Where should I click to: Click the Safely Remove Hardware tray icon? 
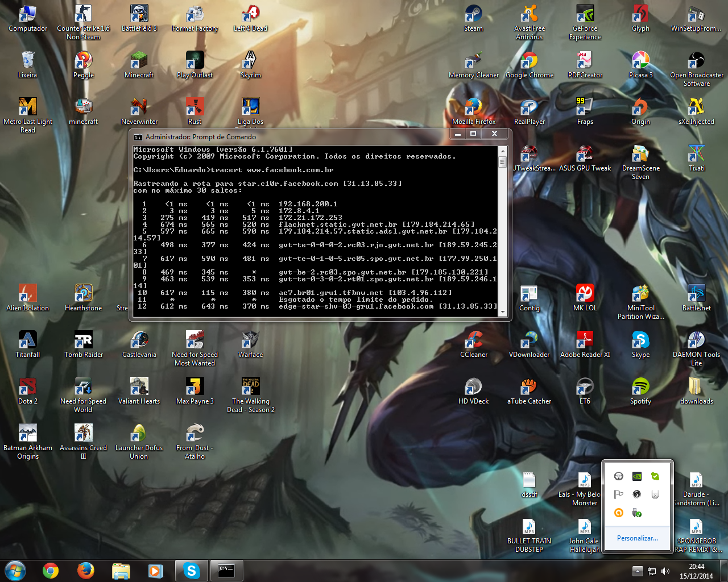tap(637, 513)
